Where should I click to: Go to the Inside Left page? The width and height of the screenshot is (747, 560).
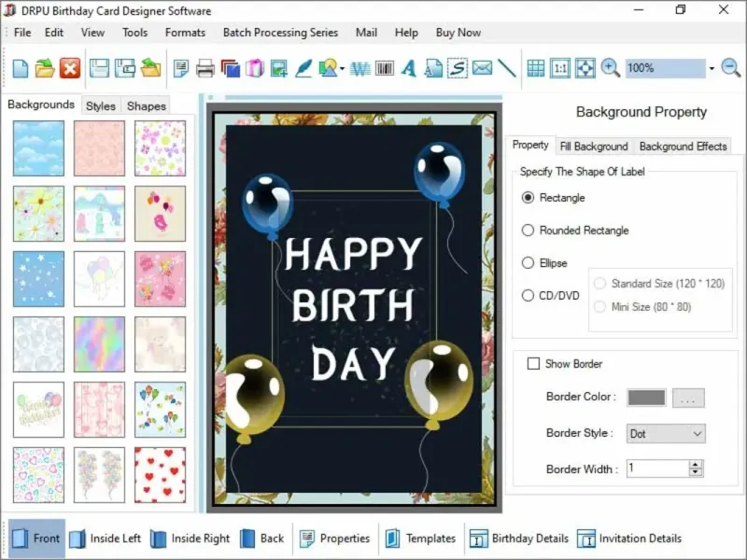click(106, 539)
